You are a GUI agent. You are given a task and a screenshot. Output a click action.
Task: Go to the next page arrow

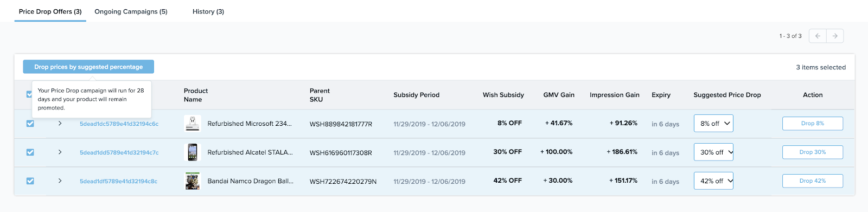point(835,36)
